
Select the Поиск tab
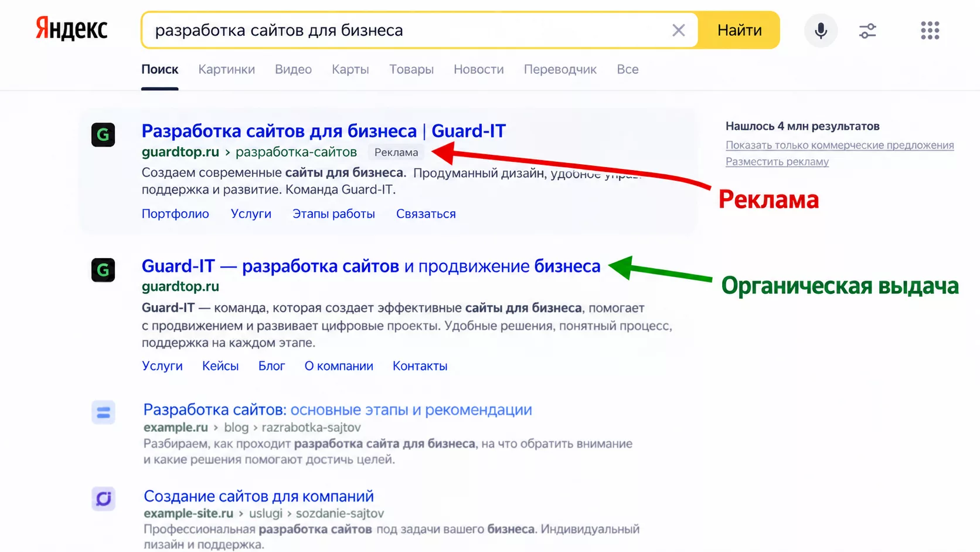tap(159, 69)
